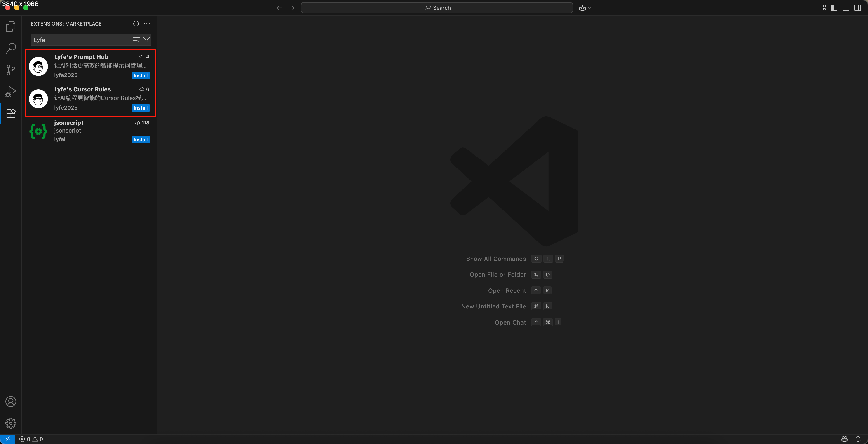868x444 pixels.
Task: Open the Copilot chat dropdown arrow
Action: [x=590, y=8]
